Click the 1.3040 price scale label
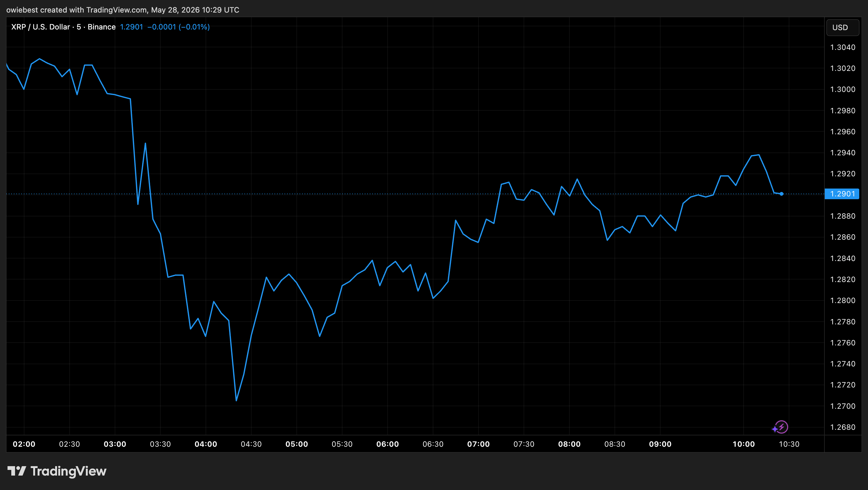This screenshot has height=490, width=868. [x=842, y=47]
